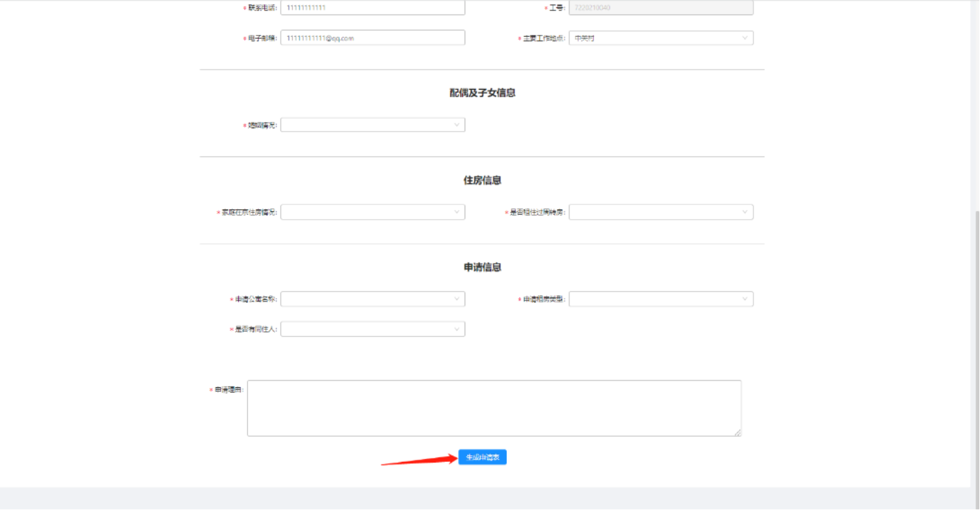Open the 申请公寓名称 select list
980x510 pixels.
[x=366, y=300]
